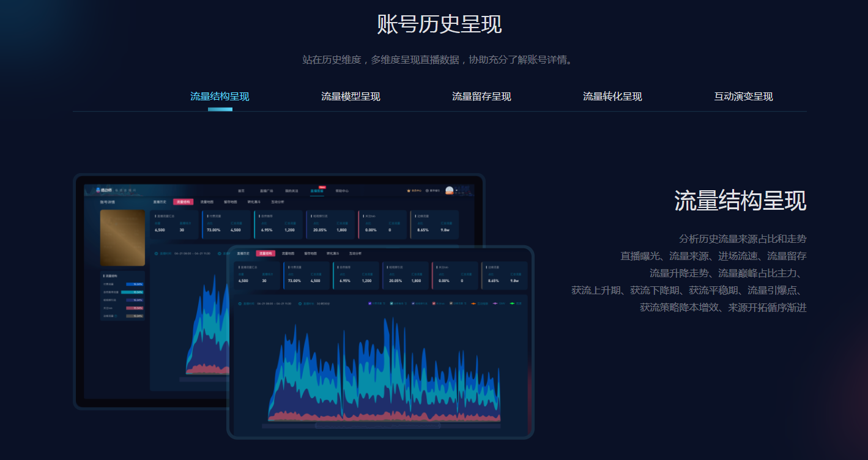This screenshot has width=868, height=460.
Task: Toggle the dark blue 短视频引流 legend checkbox
Action: [413, 303]
